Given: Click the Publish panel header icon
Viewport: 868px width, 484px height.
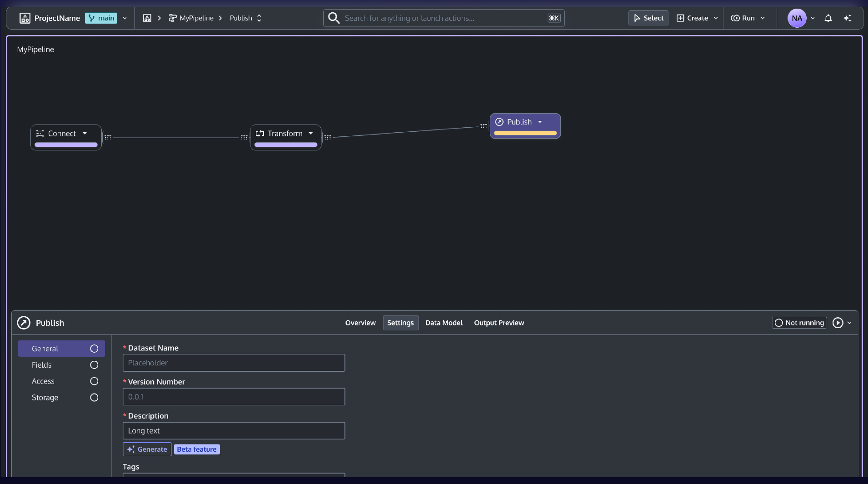Looking at the screenshot, I should 24,323.
